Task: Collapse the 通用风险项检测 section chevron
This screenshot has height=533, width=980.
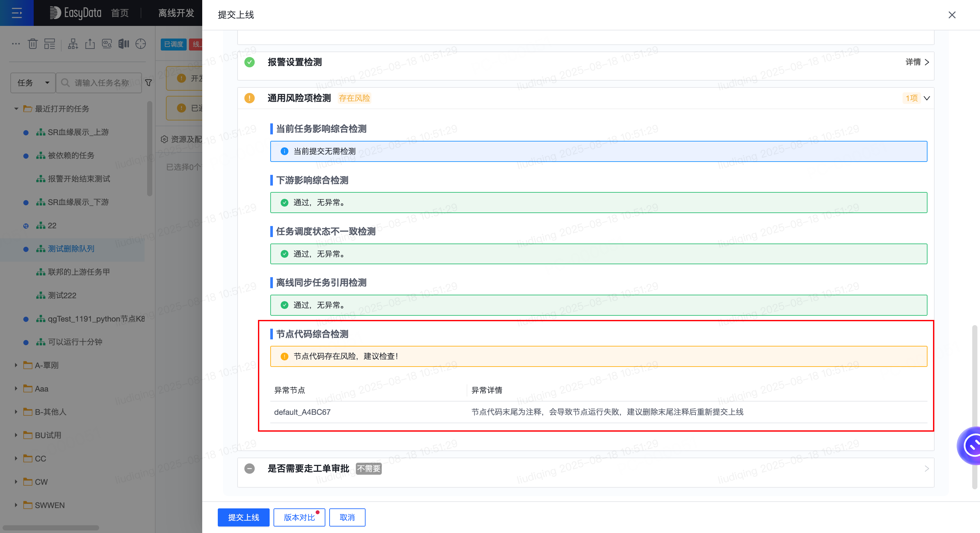Action: tap(927, 98)
